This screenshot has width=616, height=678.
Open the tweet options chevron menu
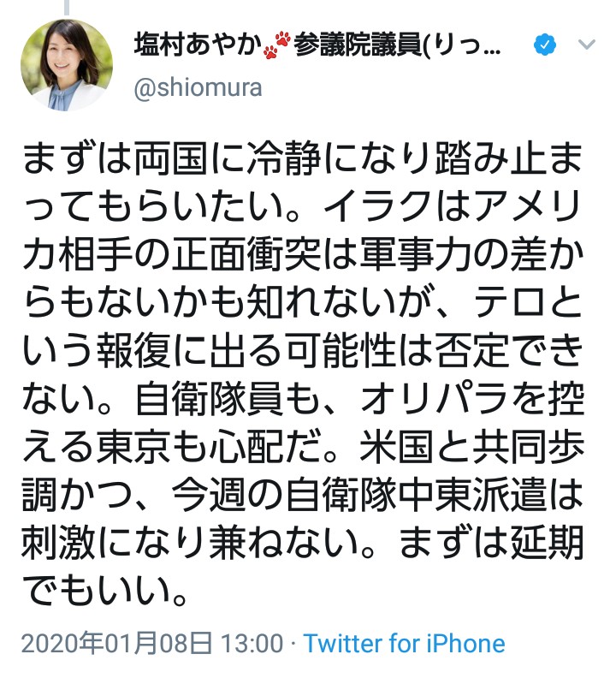pyautogui.click(x=587, y=45)
